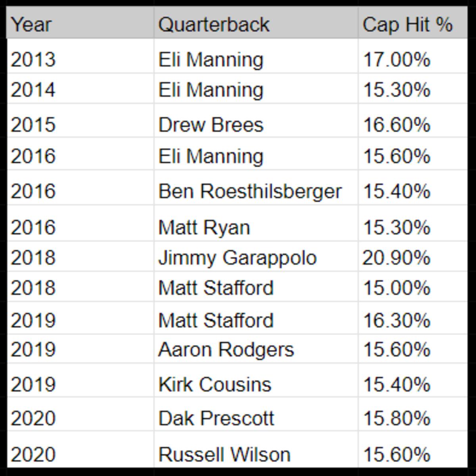Select the 15.80% cap hit cell
Image resolution: width=476 pixels, height=476 pixels.
tap(412, 418)
